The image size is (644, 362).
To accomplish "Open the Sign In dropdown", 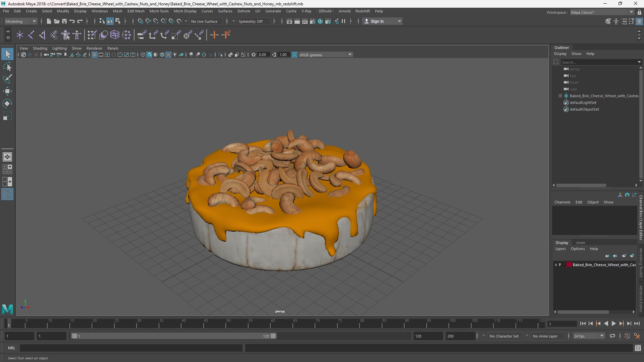I will click(x=382, y=21).
